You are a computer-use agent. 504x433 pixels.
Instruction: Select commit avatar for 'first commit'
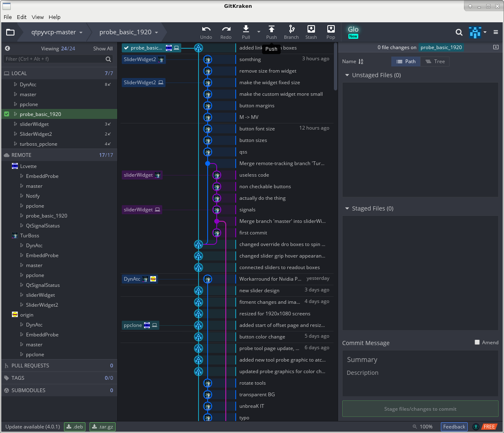click(217, 233)
